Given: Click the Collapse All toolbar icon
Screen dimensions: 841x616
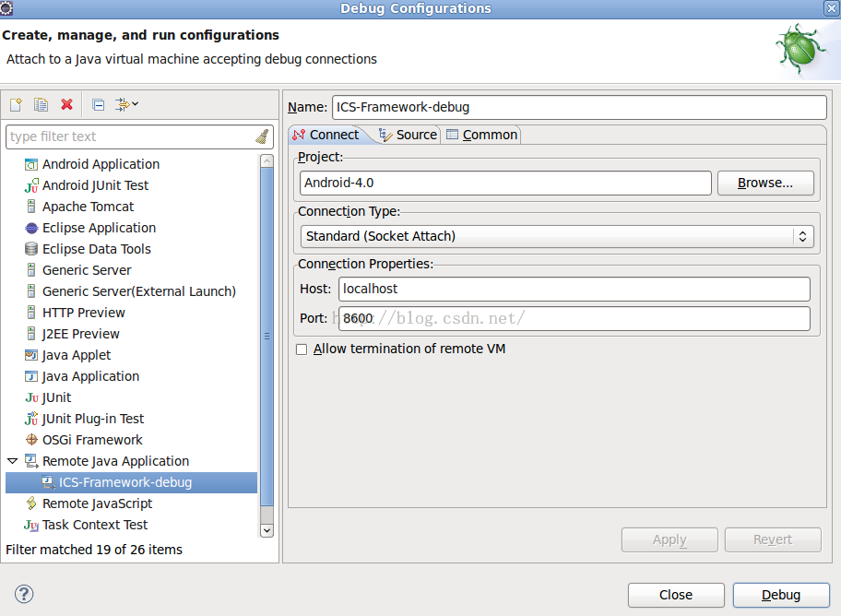Looking at the screenshot, I should click(x=98, y=105).
